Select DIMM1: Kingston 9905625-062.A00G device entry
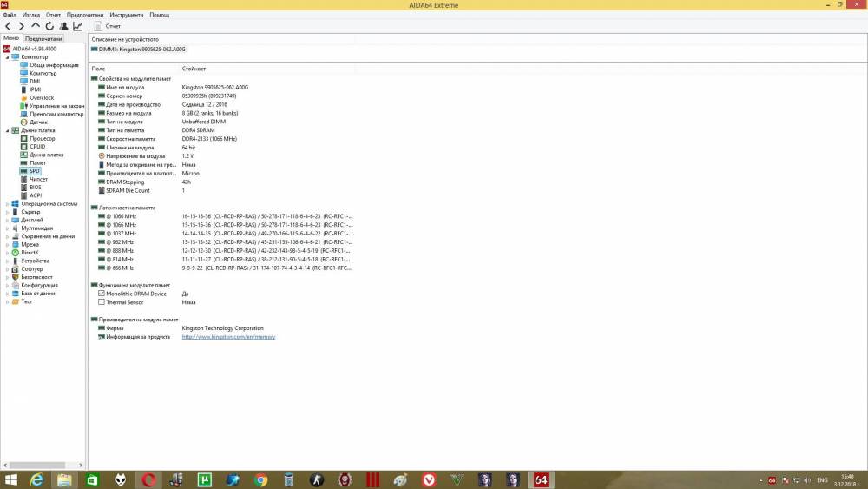The width and height of the screenshot is (868, 489). click(x=138, y=50)
